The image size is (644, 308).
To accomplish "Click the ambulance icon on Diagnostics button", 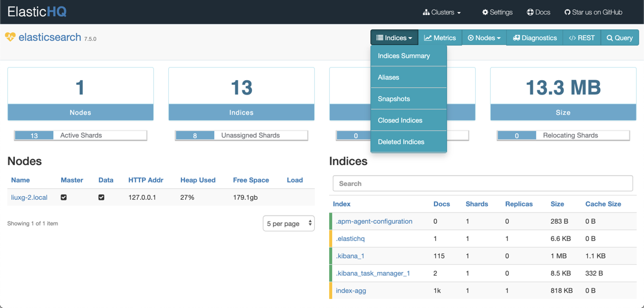I will [517, 38].
